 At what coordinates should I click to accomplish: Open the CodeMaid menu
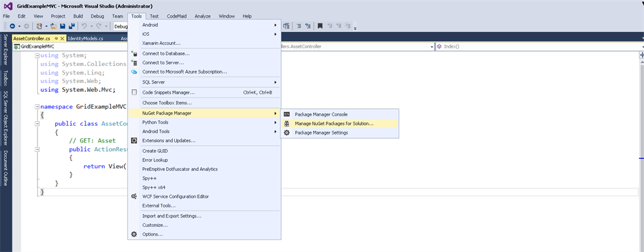coord(176,16)
